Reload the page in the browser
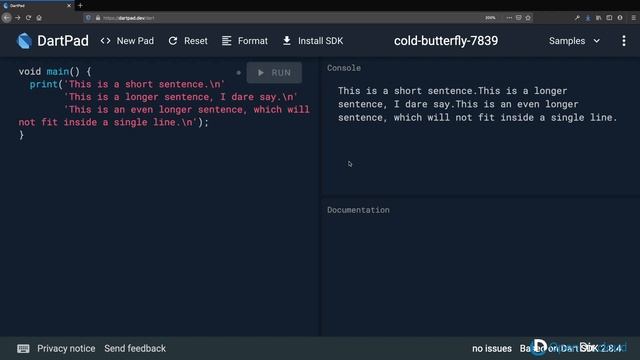Screen dimensions: 640x360 click(28, 18)
